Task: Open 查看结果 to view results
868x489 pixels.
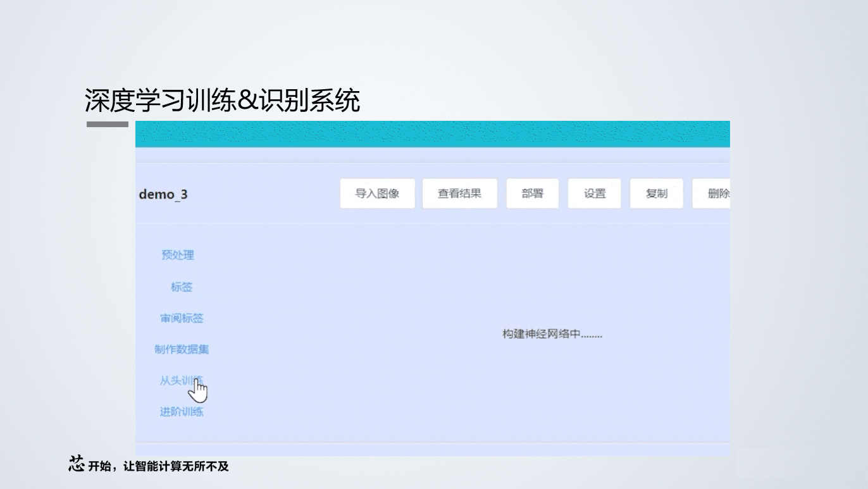Action: (460, 194)
